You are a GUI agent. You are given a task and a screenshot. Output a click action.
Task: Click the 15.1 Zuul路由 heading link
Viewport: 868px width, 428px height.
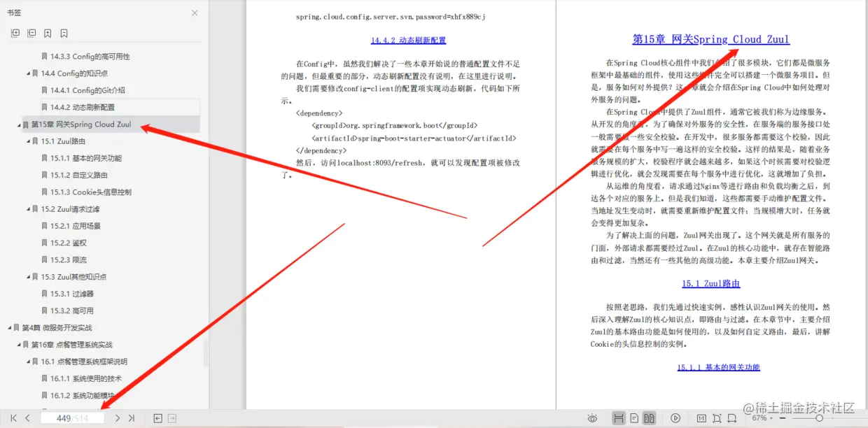coord(710,284)
